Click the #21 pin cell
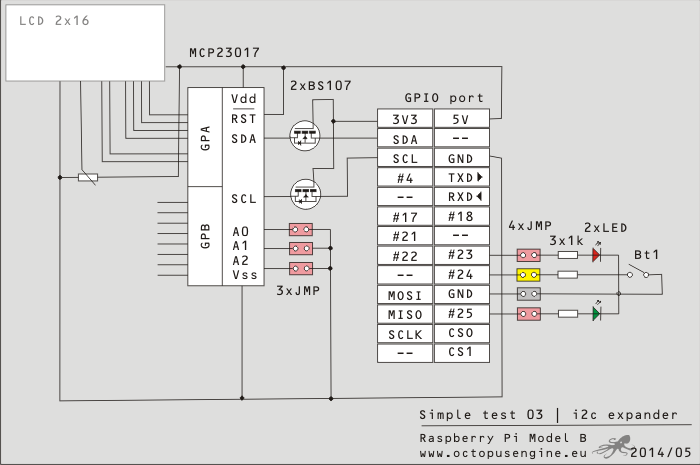This screenshot has width=700, height=465. pyautogui.click(x=405, y=236)
